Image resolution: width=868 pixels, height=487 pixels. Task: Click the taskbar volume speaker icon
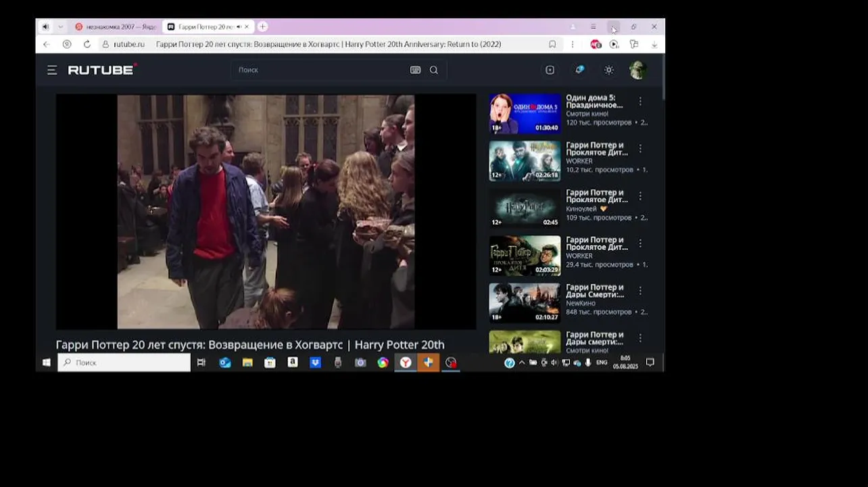[554, 363]
